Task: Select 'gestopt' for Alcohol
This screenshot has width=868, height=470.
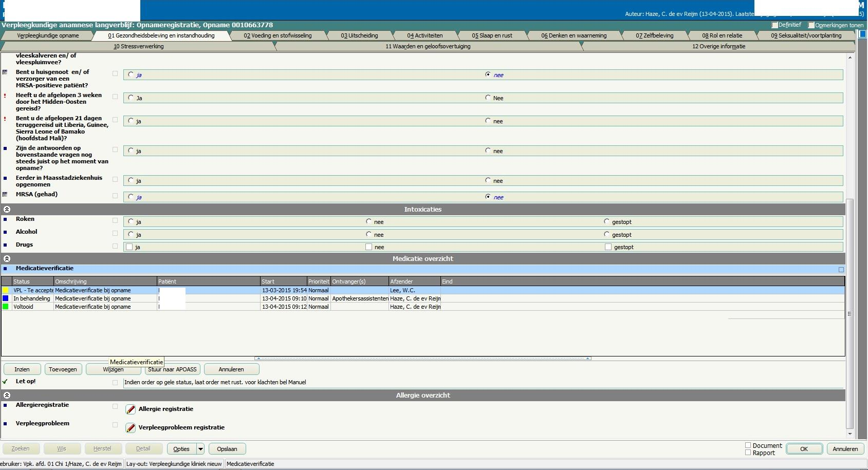Action: tap(606, 234)
